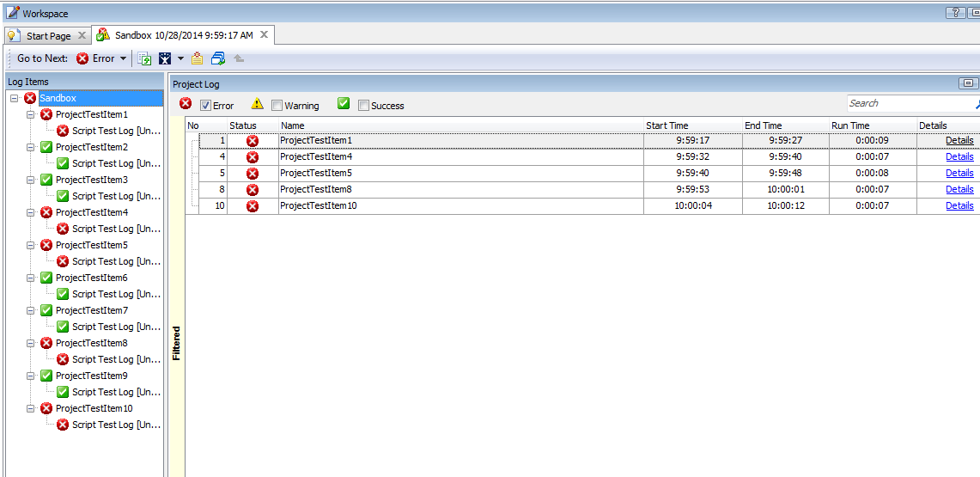Collapse the ProjectTestItem7 tree node
The height and width of the screenshot is (477, 980).
(31, 311)
